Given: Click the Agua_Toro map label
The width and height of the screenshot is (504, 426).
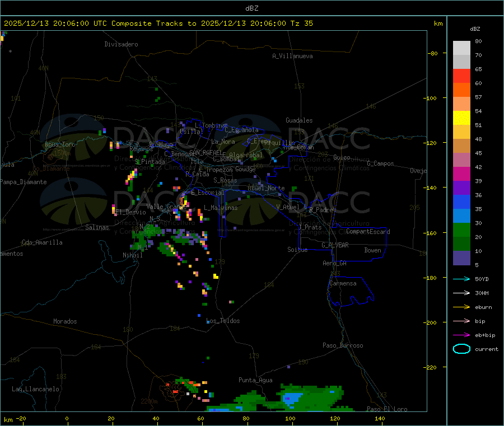Looking at the screenshot, I should [60, 144].
